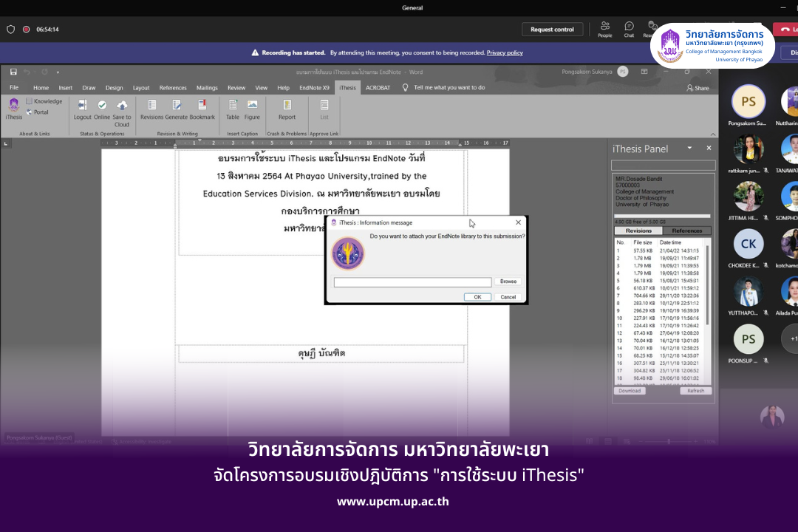798x532 pixels.
Task: Click the Teams shield security icon
Action: [x=10, y=30]
